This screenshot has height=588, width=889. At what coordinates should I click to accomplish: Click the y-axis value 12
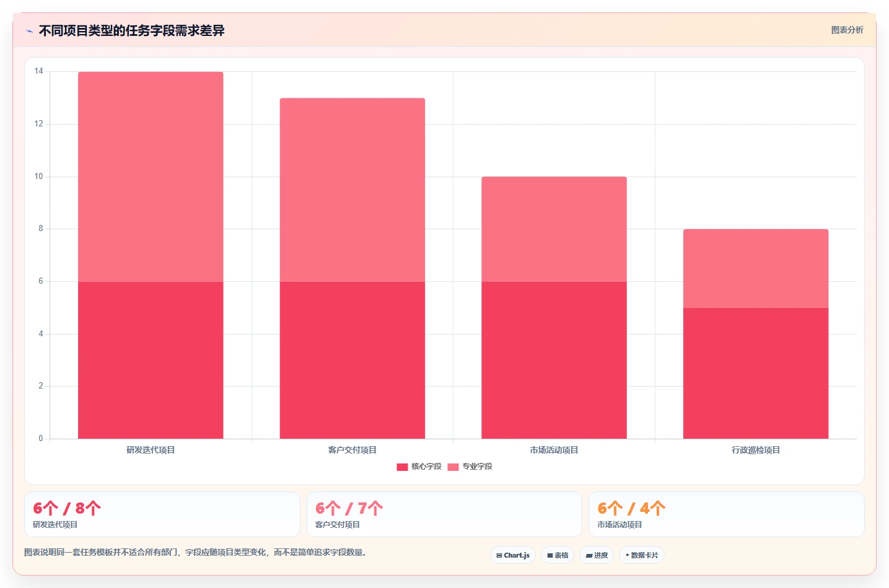(x=39, y=124)
